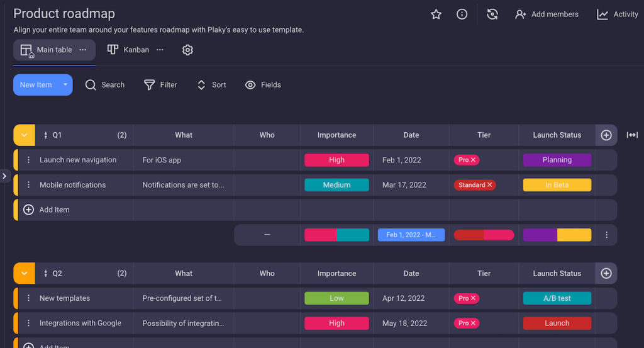This screenshot has width=644, height=348.
Task: Expand the left sidebar panel arrow
Action: point(4,176)
